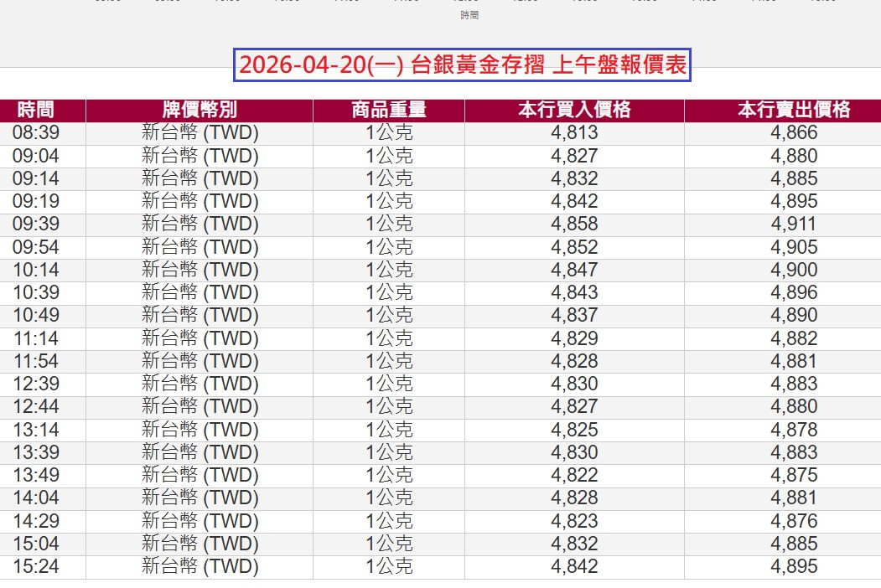Viewport: 881px width, 588px height.
Task: Click buy price 4,852 at 09:54
Action: 574,247
